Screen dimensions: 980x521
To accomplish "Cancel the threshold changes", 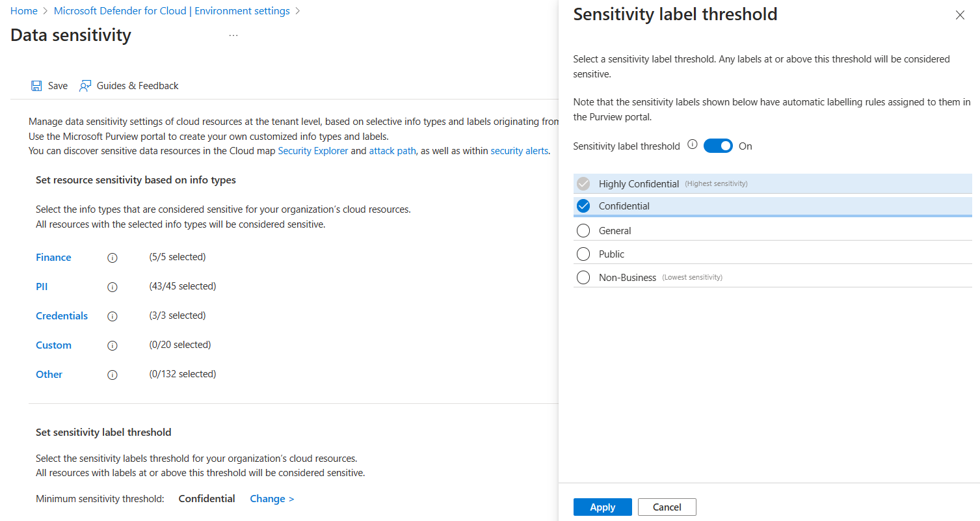I will click(667, 507).
